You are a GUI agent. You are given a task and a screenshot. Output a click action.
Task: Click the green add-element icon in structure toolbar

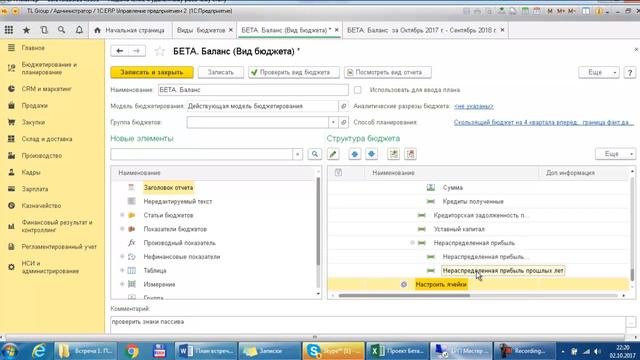(393, 154)
